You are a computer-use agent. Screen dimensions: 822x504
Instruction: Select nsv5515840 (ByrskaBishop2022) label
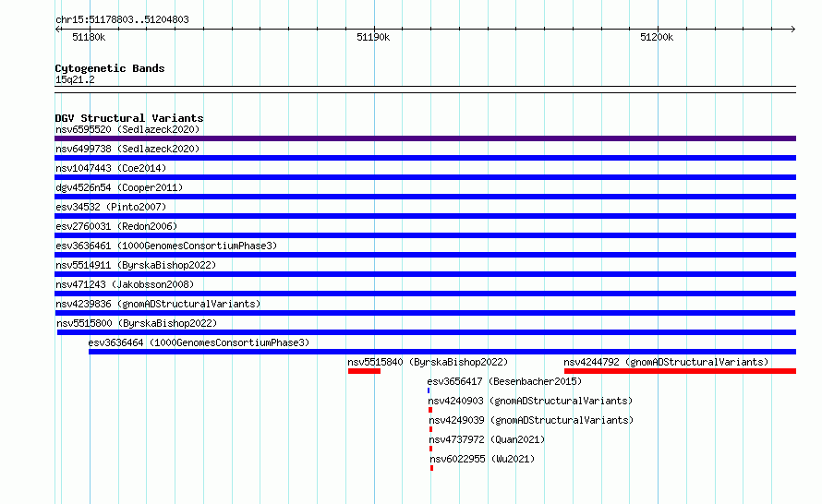428,362
